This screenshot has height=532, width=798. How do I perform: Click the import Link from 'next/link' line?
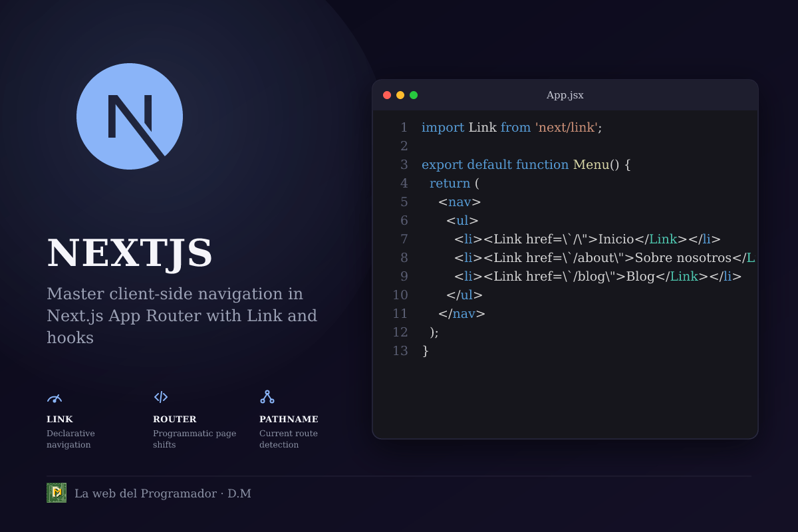511,127
